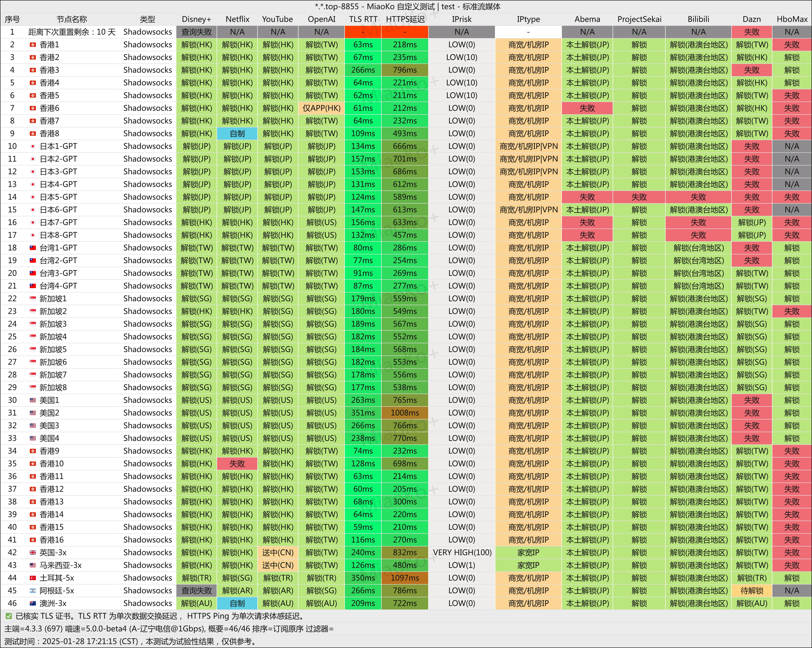The width and height of the screenshot is (812, 648).
Task: Click the Taiwan flag beside 台湾1-GPT
Action: click(x=33, y=248)
